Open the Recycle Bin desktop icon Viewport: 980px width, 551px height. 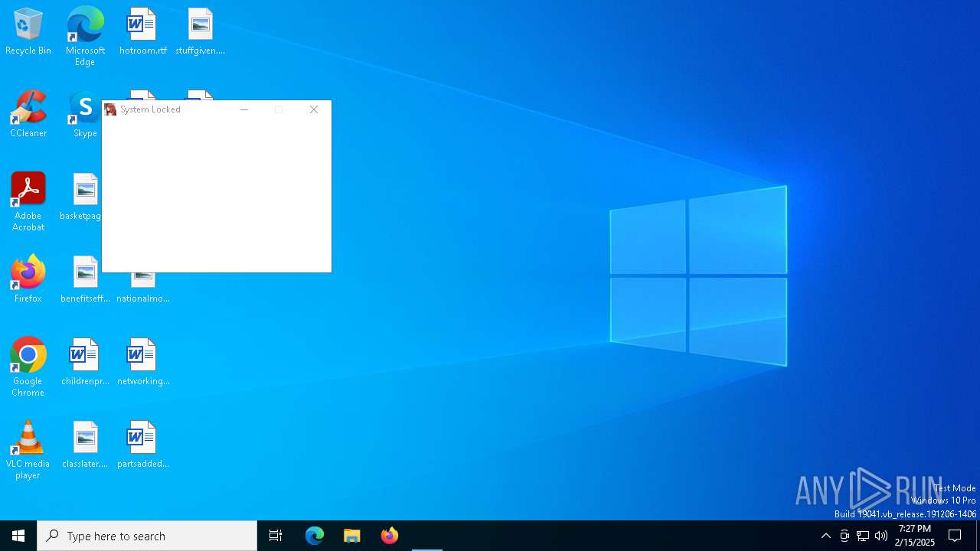[28, 32]
